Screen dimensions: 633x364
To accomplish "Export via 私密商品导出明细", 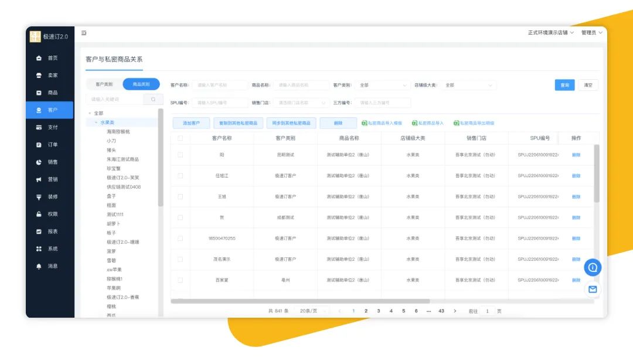I will pos(474,123).
